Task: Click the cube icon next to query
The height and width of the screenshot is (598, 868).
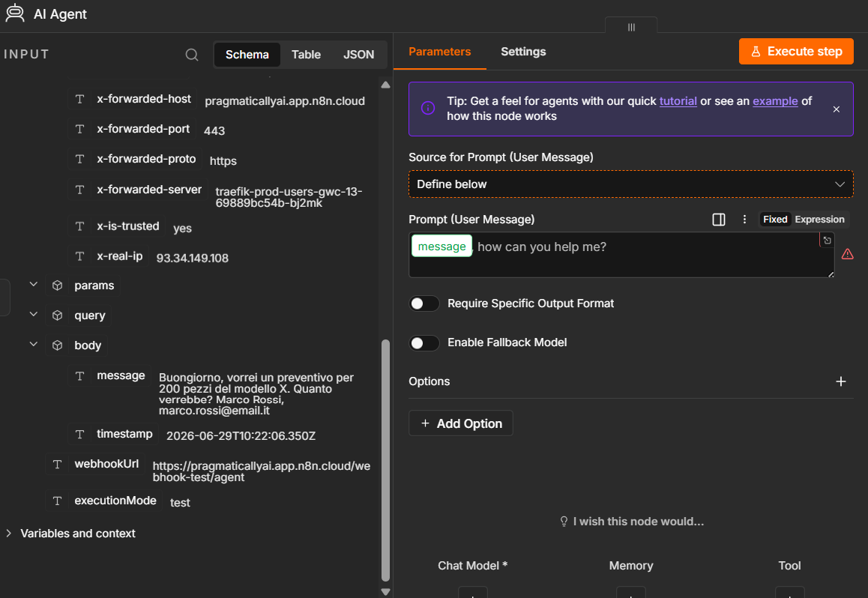Action: (x=57, y=315)
